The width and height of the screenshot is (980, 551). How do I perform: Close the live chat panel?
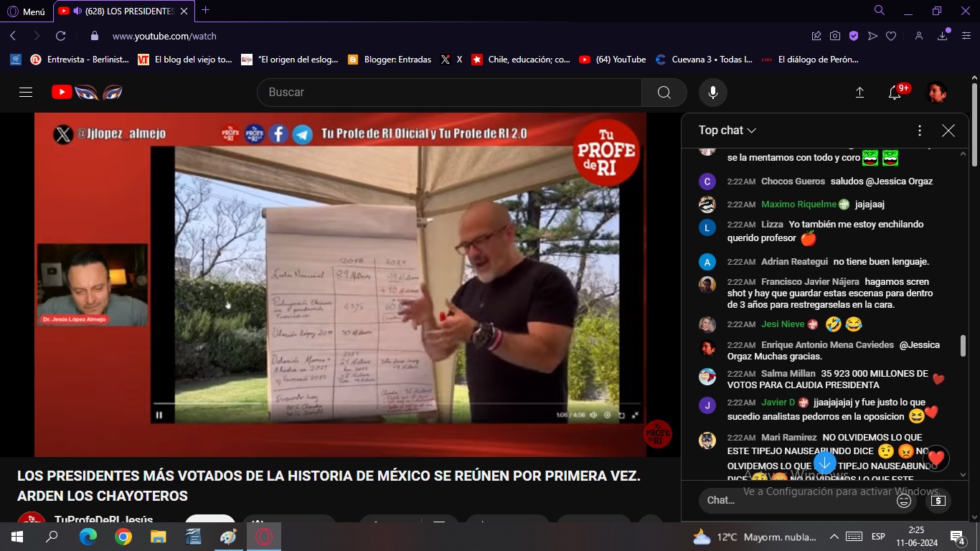pyautogui.click(x=948, y=131)
